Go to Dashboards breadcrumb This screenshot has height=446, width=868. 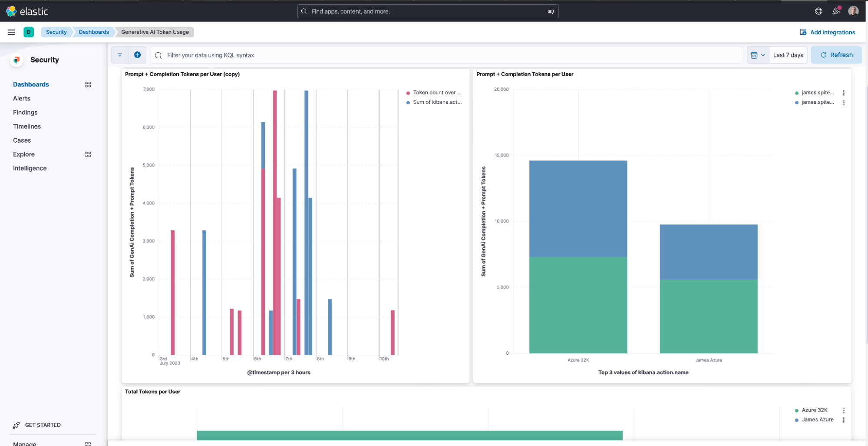point(94,32)
